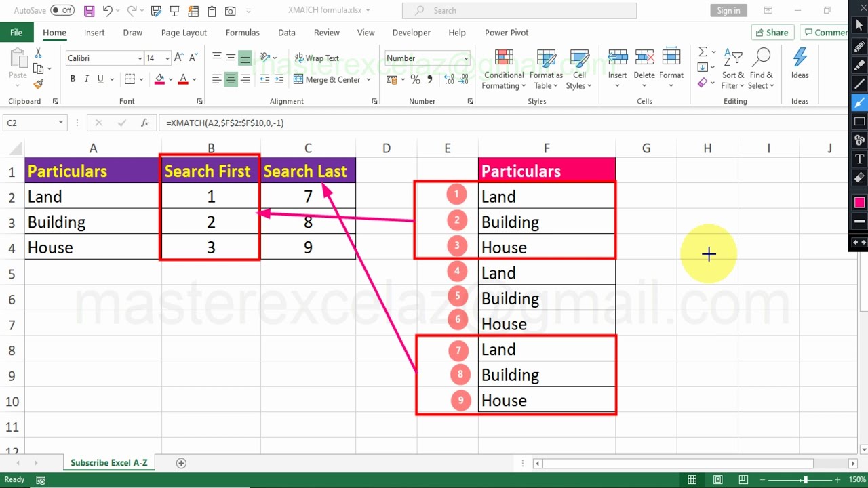Click the Share button

(x=772, y=33)
